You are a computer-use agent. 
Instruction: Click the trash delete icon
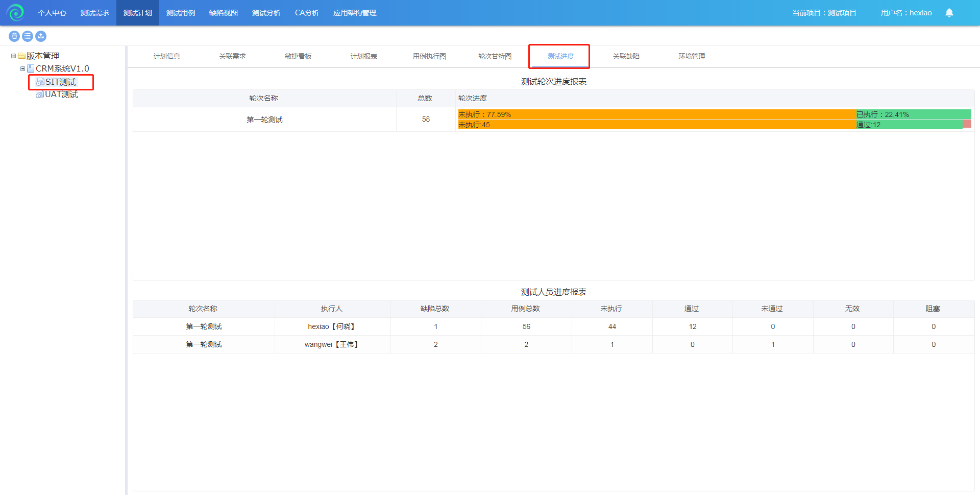[x=14, y=36]
